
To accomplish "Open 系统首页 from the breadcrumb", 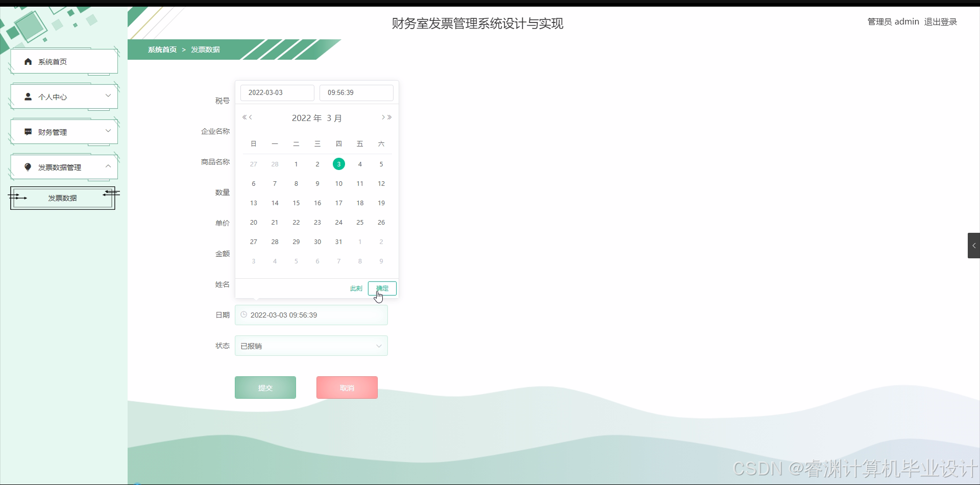I will point(162,49).
